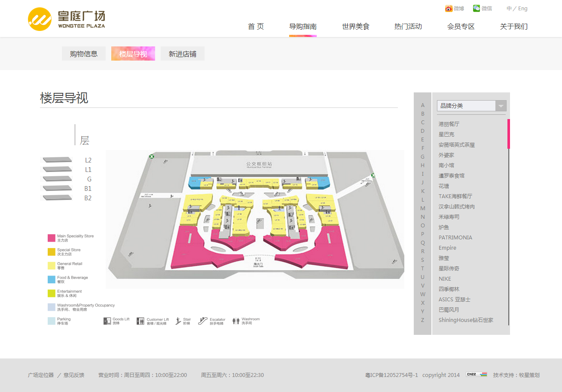Viewport: 562px width, 392px height.
Task: Click the Washroom legend icon
Action: tap(235, 320)
